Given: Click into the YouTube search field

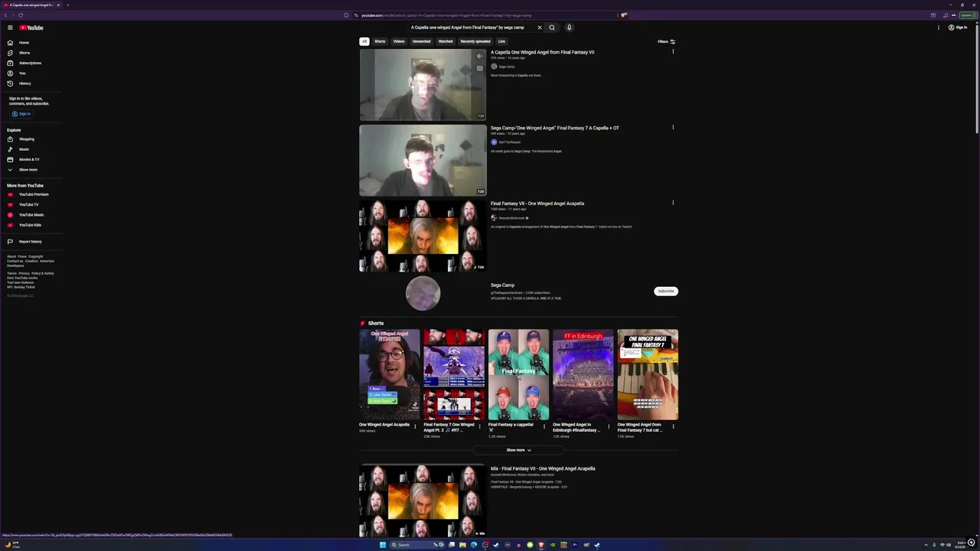Looking at the screenshot, I should tap(471, 28).
